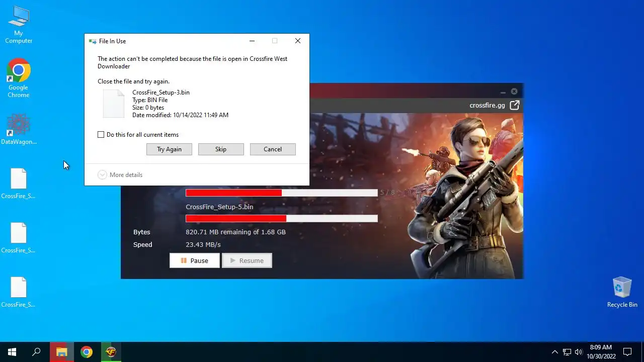The height and width of the screenshot is (362, 644).
Task: Enable Do this for all current items
Action: coord(101,135)
